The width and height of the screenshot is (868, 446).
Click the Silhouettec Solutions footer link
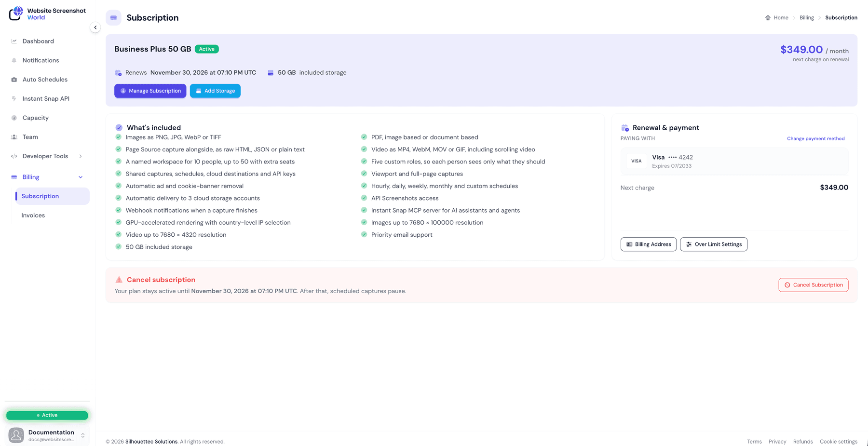[151, 442]
